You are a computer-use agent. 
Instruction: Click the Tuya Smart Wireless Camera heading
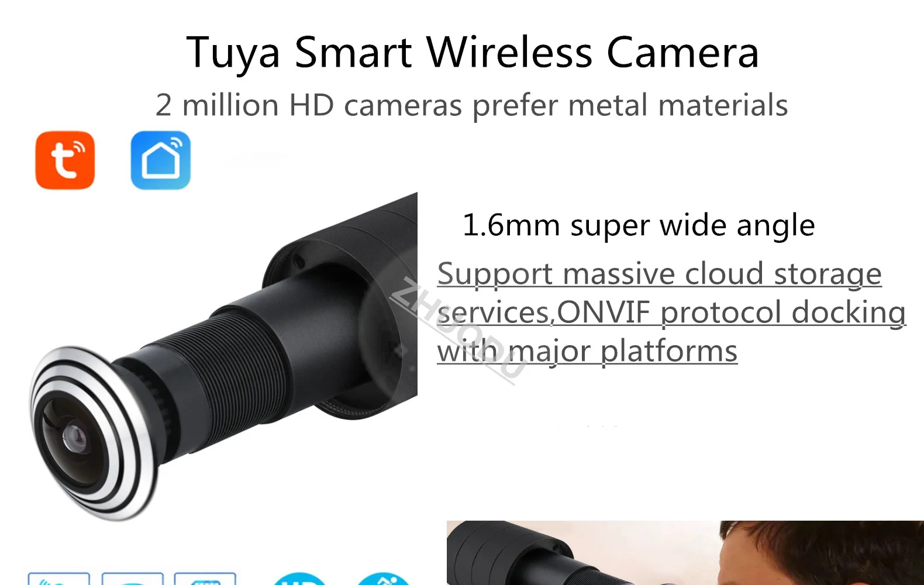click(x=473, y=52)
